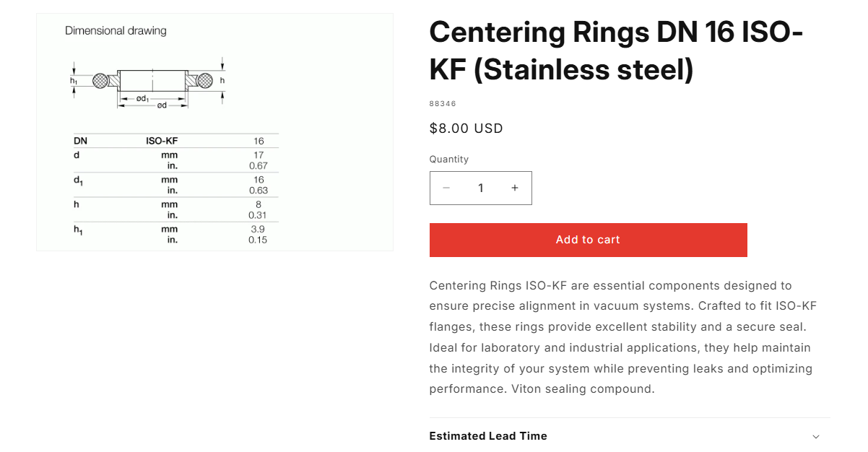Click the d1 row value 16 mm
Viewport: 868px width, 452px height.
(x=259, y=180)
